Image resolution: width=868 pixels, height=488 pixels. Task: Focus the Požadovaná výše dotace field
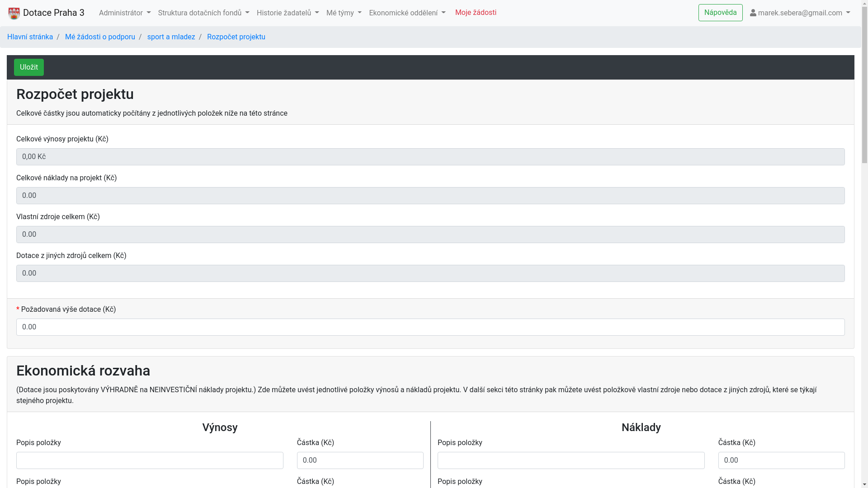coord(430,327)
